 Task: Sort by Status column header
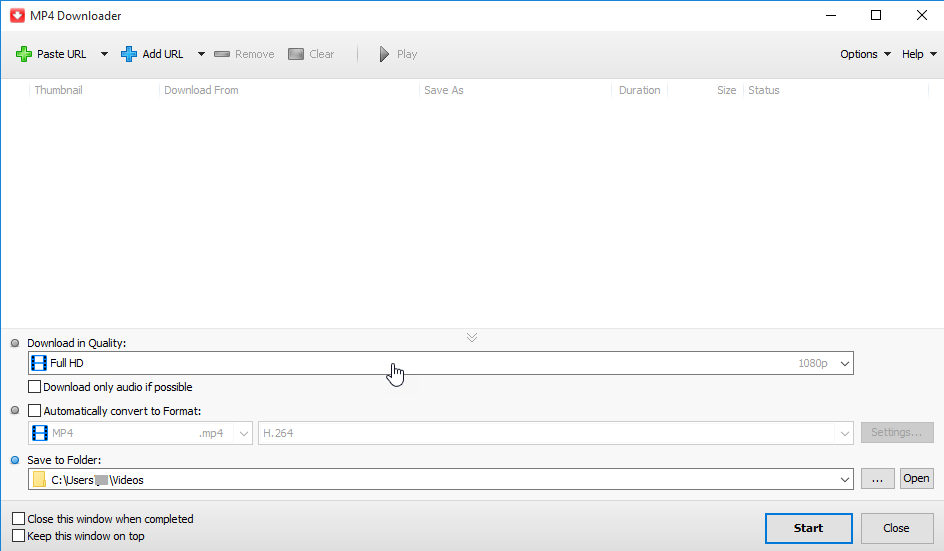tap(763, 90)
